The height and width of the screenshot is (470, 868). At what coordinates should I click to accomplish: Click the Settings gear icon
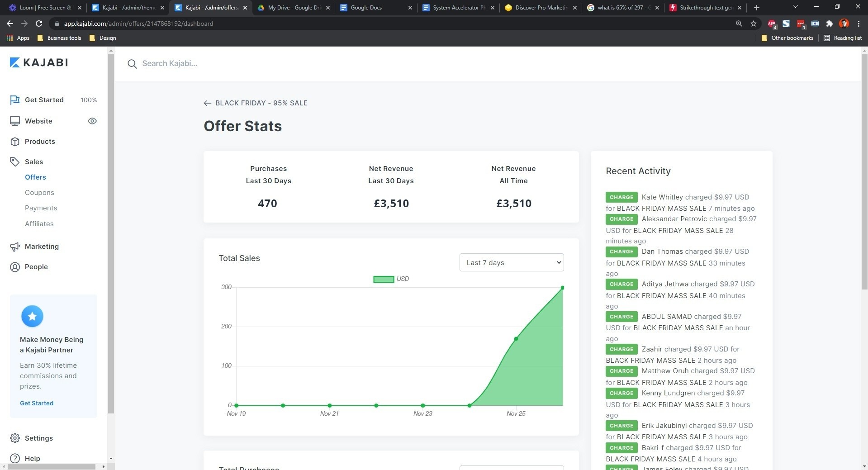tap(15, 438)
